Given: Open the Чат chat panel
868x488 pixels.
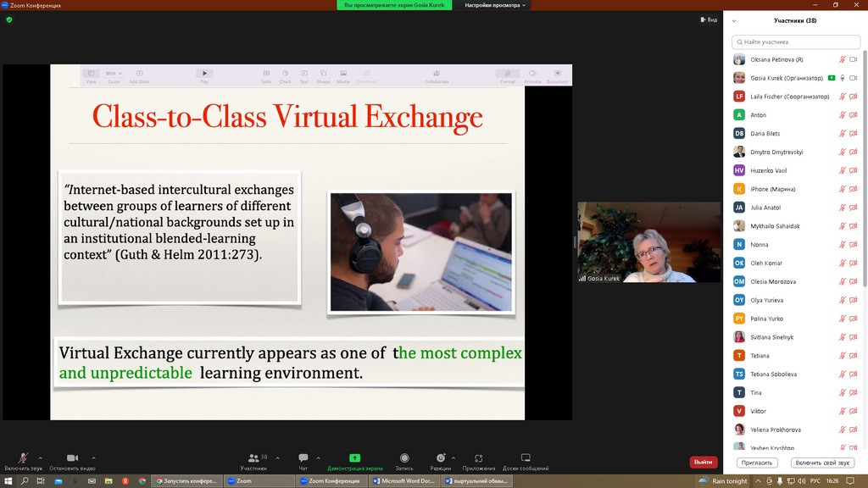Looking at the screenshot, I should pyautogui.click(x=303, y=462).
